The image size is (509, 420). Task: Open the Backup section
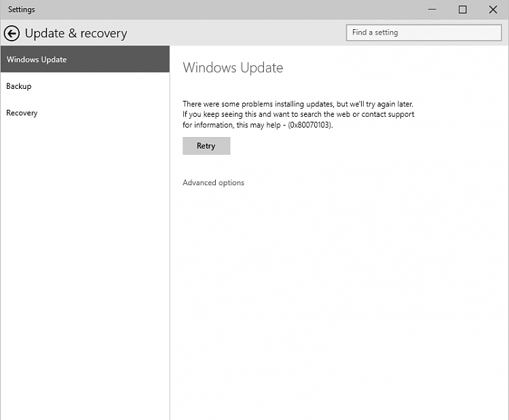point(85,86)
